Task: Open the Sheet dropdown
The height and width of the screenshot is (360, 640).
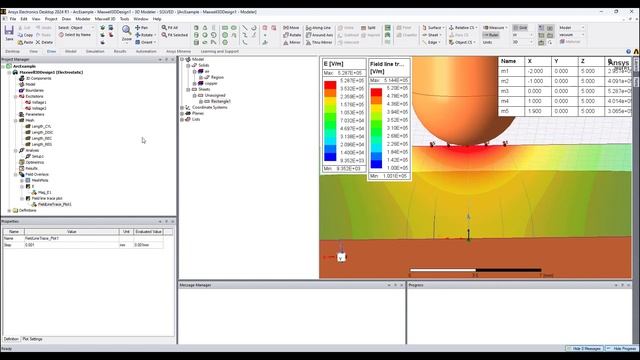Action: 432,35
